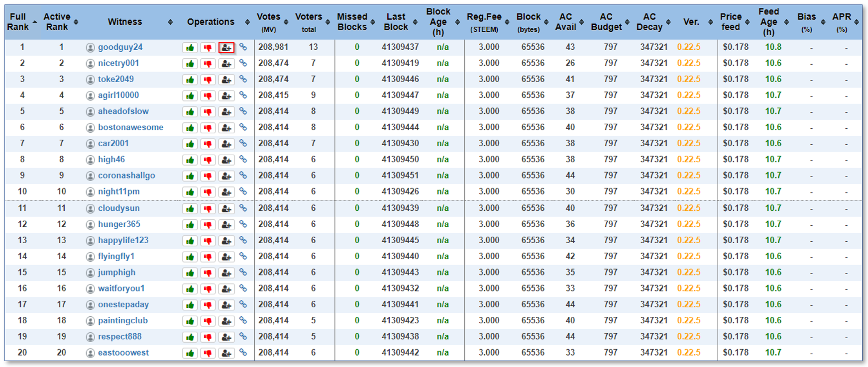This screenshot has width=868, height=367.
Task: Click the link icon in jumphigh row
Action: (243, 273)
